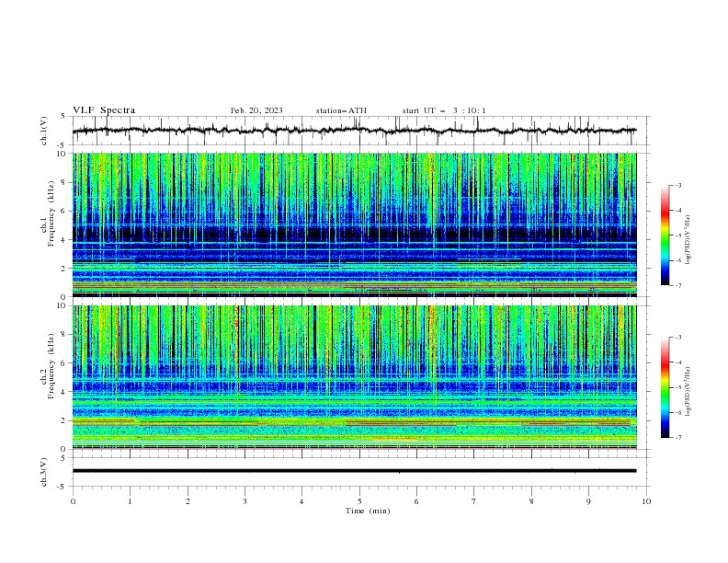Click the 'Time (min)' axis label
Screen dimensions: 728x563
(x=368, y=511)
